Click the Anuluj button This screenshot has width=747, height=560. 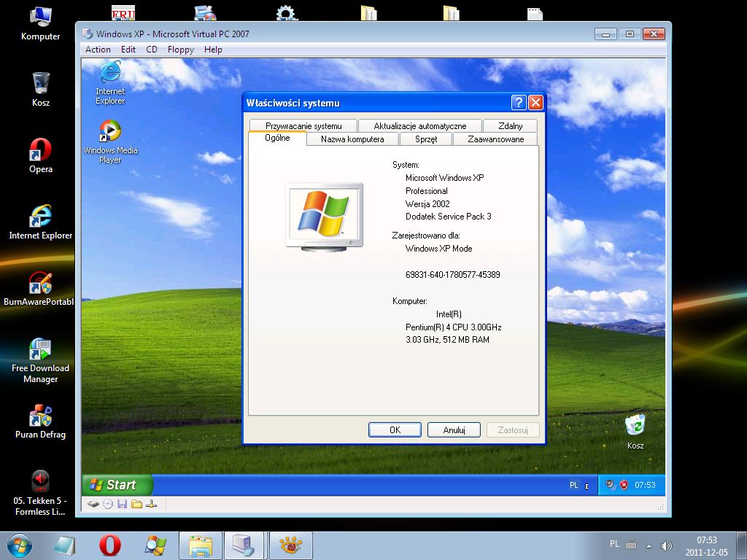[x=454, y=430]
